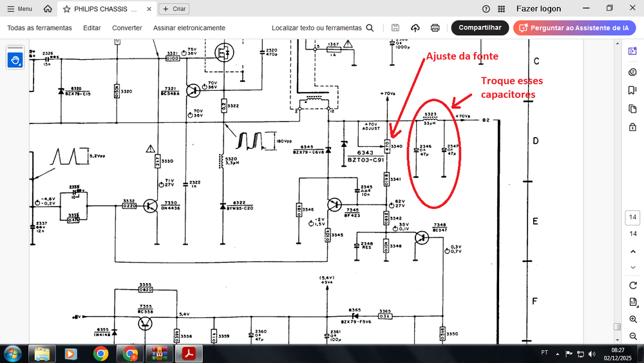Rotate the page using the rotate icon

pyautogui.click(x=632, y=285)
